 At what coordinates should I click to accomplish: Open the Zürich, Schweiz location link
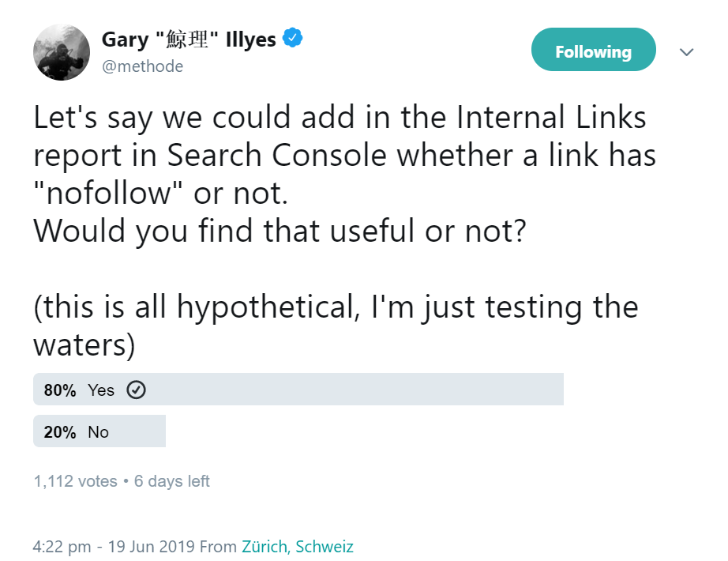tap(296, 546)
